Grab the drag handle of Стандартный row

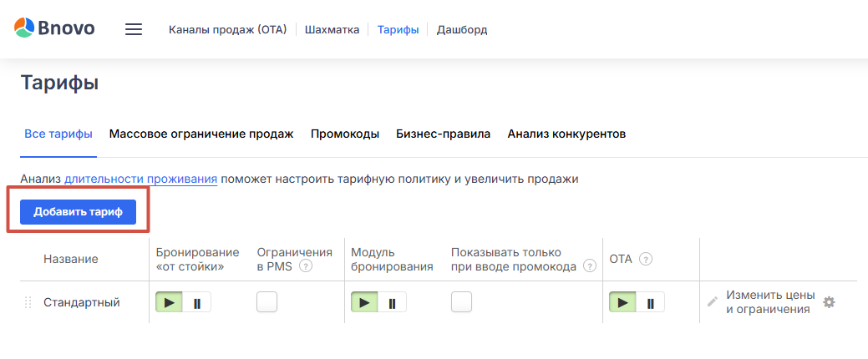pyautogui.click(x=28, y=302)
